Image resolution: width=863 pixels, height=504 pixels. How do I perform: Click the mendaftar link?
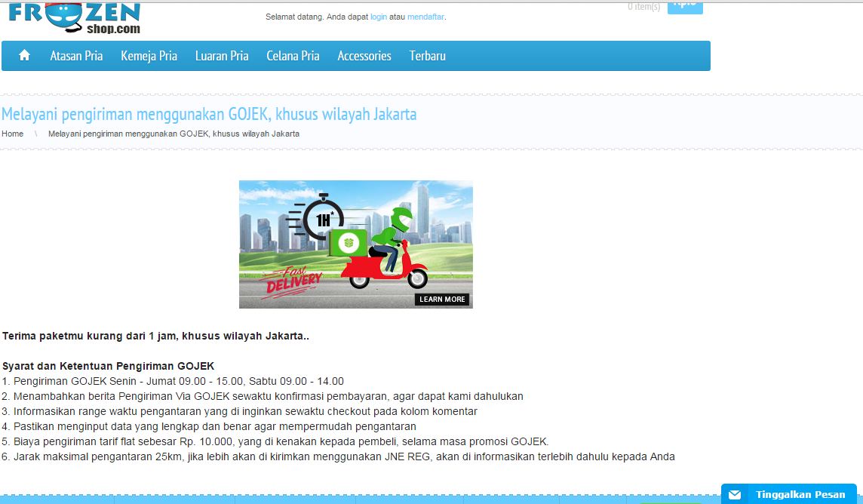[425, 17]
